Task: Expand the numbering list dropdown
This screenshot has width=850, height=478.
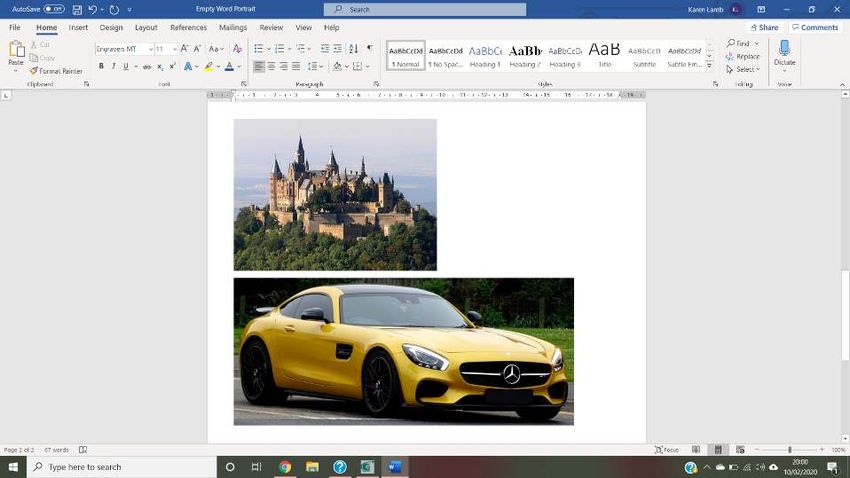Action: point(289,49)
